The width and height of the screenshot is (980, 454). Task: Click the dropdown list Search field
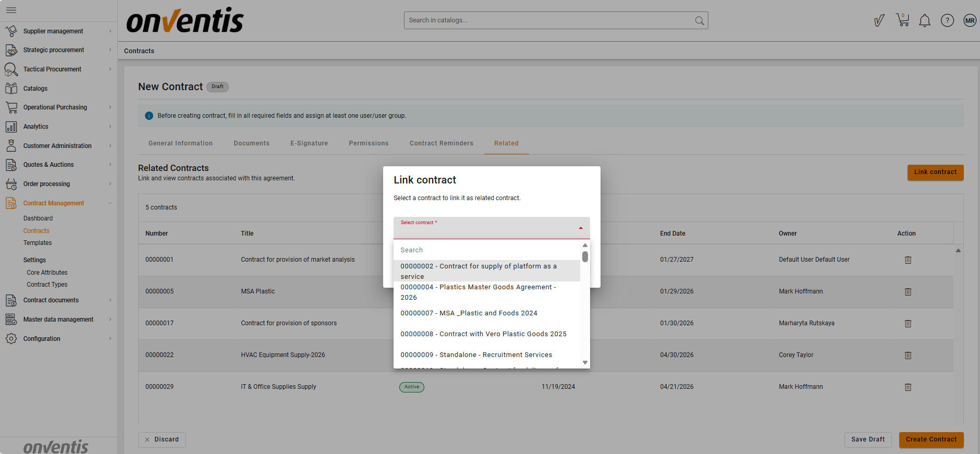tap(487, 250)
